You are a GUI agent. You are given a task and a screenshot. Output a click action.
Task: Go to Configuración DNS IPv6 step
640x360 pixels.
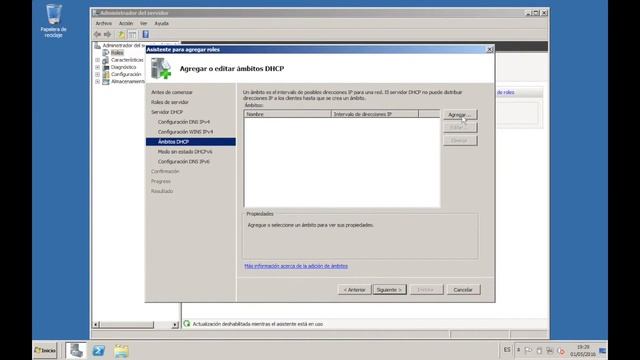pos(184,162)
